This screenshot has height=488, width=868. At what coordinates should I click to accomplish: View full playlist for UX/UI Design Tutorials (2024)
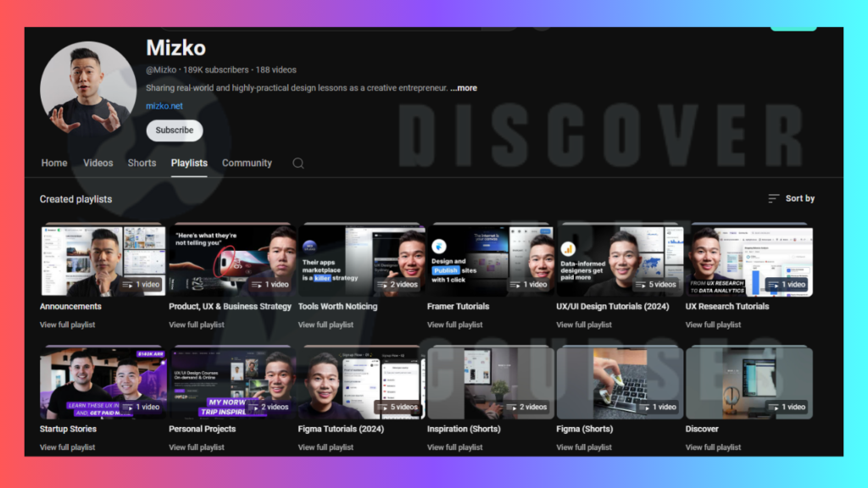[584, 324]
